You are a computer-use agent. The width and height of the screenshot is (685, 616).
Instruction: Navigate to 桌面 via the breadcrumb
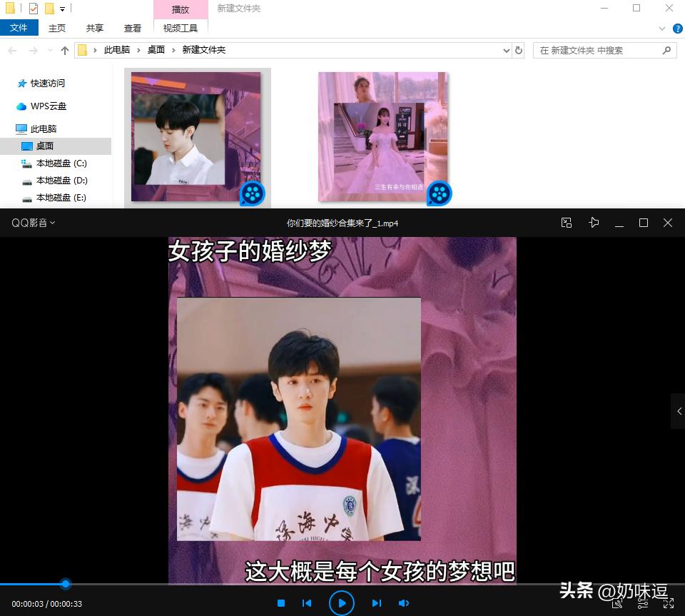click(156, 50)
